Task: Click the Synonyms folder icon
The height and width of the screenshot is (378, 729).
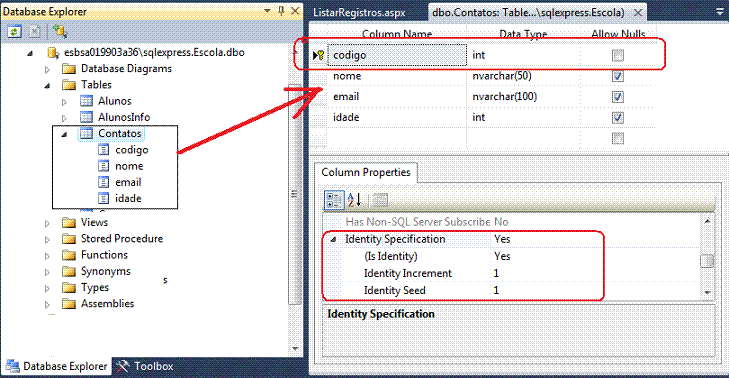Action: tap(69, 272)
